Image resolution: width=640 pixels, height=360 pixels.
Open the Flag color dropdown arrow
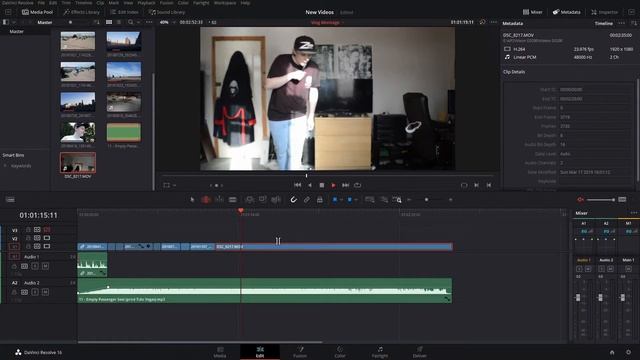tap(341, 200)
